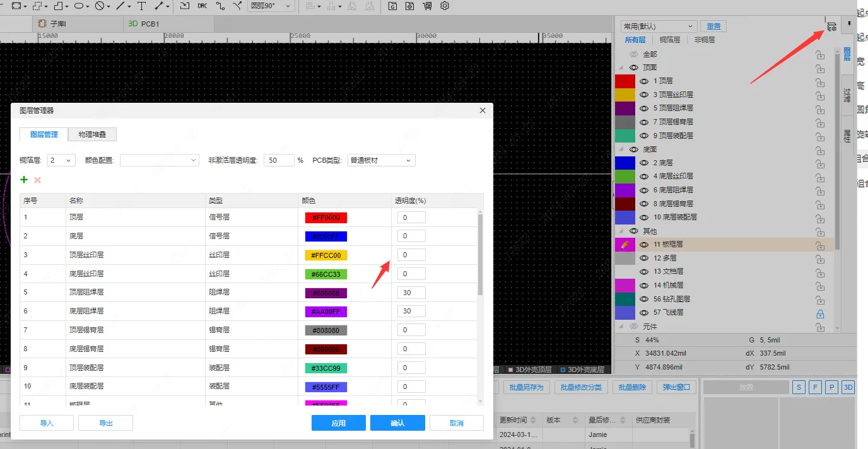Select the ellipse drawing tool
Image resolution: width=868 pixels, height=449 pixels.
[x=79, y=6]
